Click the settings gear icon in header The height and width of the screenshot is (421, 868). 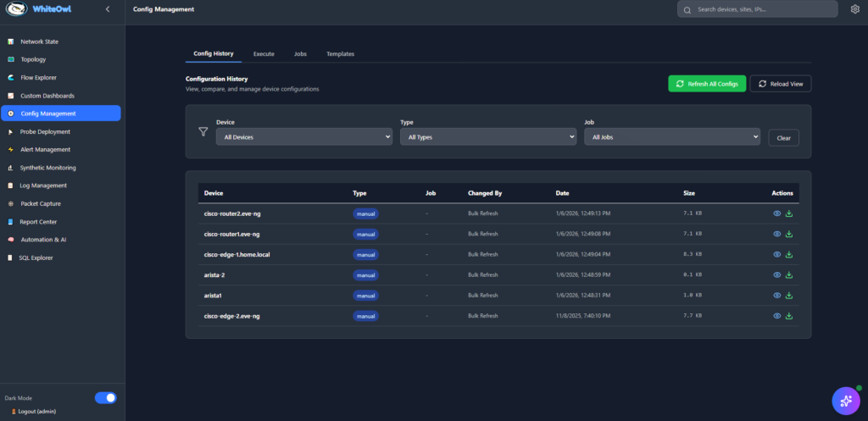click(854, 9)
